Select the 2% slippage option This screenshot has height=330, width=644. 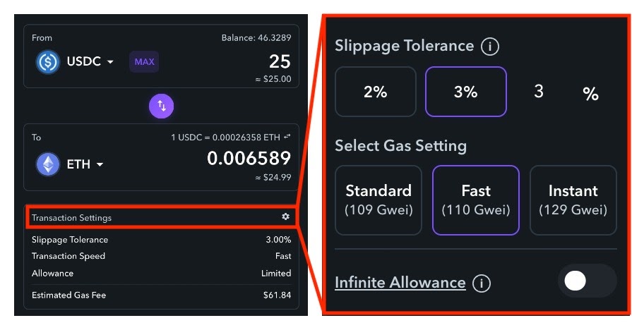point(376,92)
